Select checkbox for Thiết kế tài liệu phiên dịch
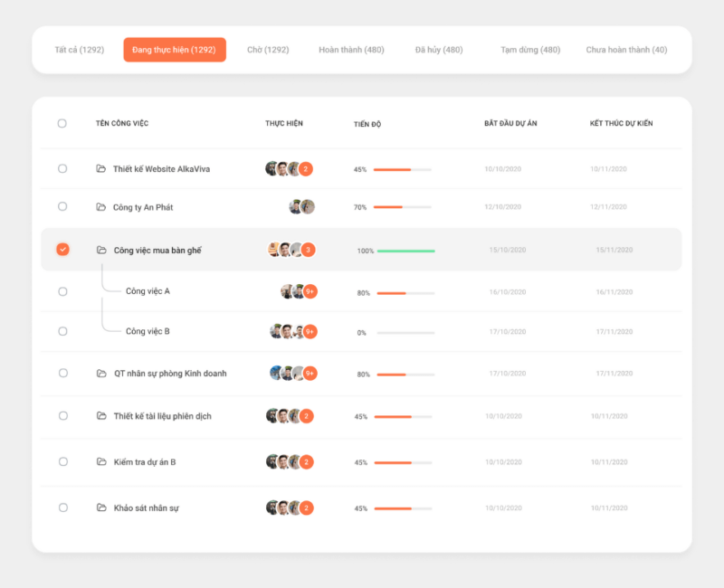Viewport: 724px width, 588px height. (x=63, y=416)
